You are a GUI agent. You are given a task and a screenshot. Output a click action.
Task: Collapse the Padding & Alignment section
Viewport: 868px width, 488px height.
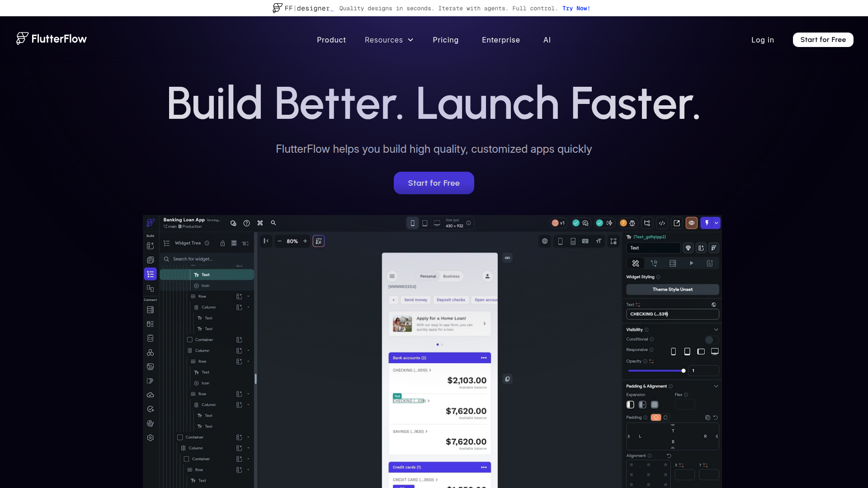(716, 386)
